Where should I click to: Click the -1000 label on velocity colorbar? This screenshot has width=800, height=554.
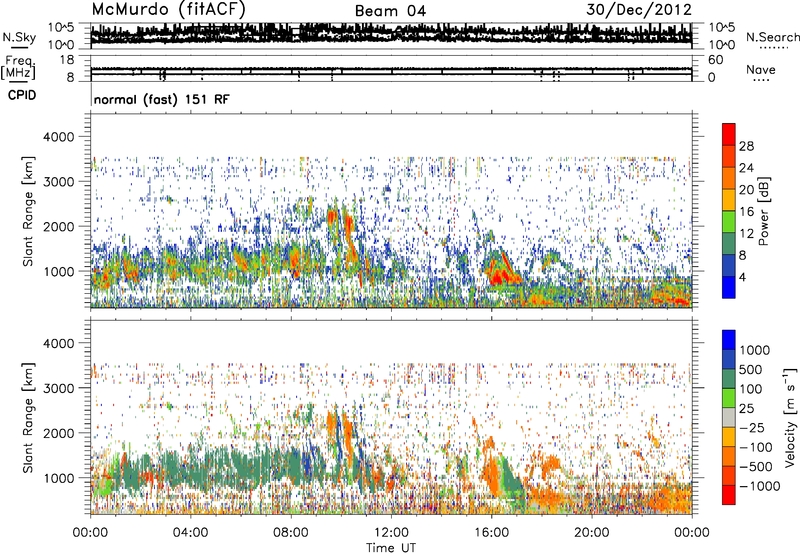click(x=760, y=486)
